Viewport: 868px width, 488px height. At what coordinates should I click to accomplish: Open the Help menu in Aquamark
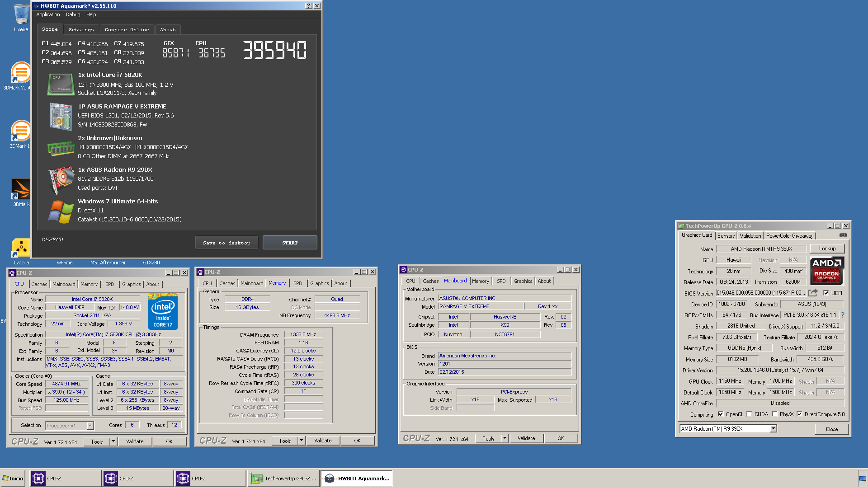click(x=91, y=14)
